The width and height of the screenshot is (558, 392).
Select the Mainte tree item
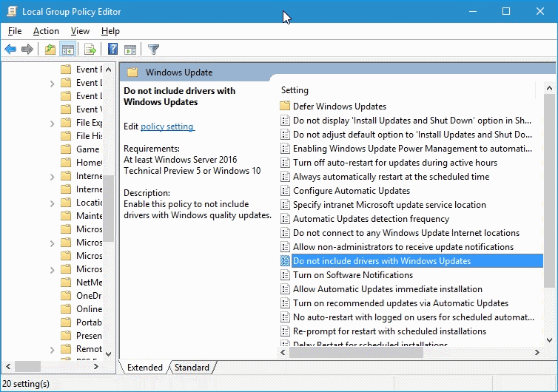(89, 216)
